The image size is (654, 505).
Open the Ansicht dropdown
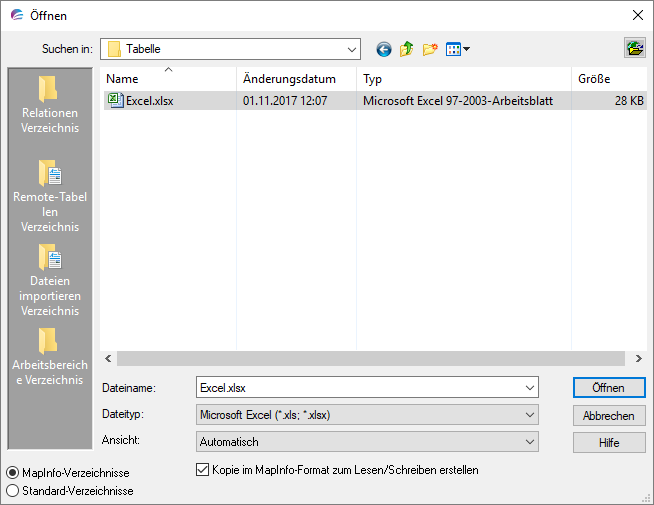click(367, 442)
